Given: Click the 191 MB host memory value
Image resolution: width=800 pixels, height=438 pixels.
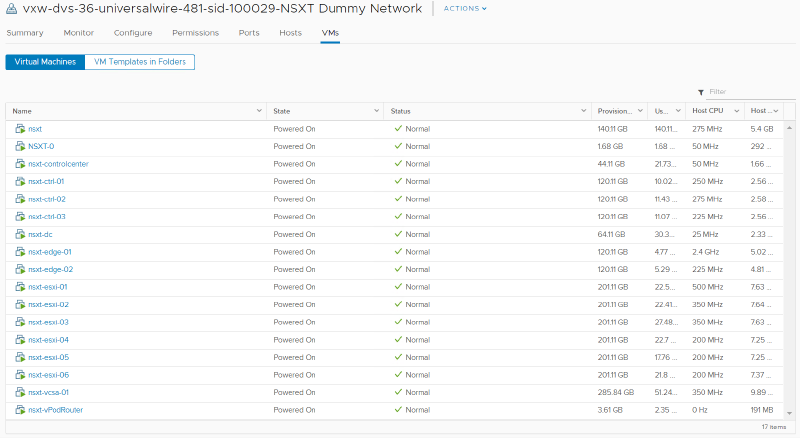Looking at the screenshot, I should [x=762, y=410].
